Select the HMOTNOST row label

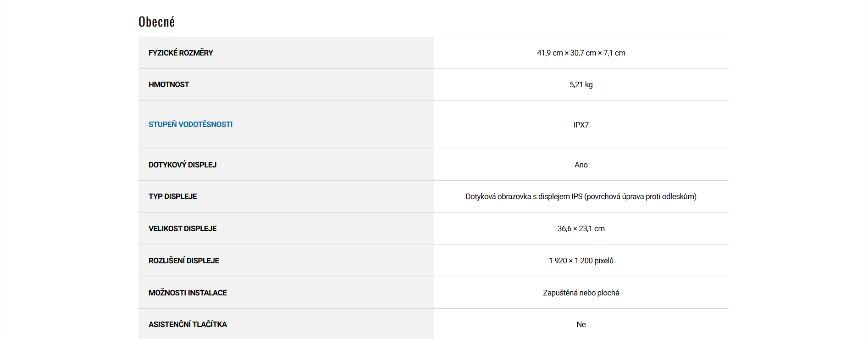point(169,84)
